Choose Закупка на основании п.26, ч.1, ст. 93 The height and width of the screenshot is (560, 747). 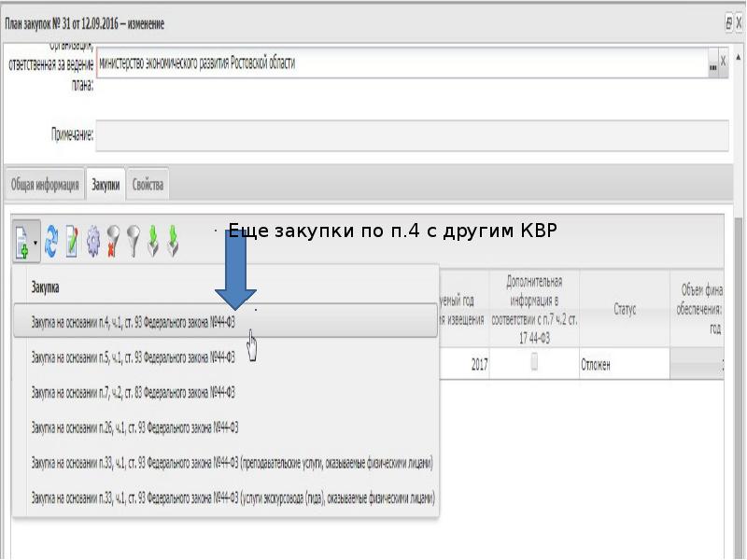[x=225, y=427]
